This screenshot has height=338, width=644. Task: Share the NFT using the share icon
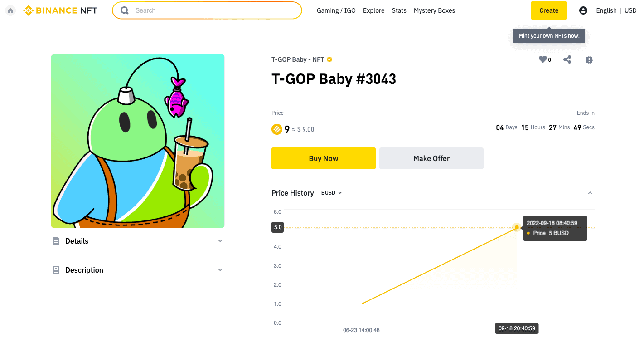point(567,59)
